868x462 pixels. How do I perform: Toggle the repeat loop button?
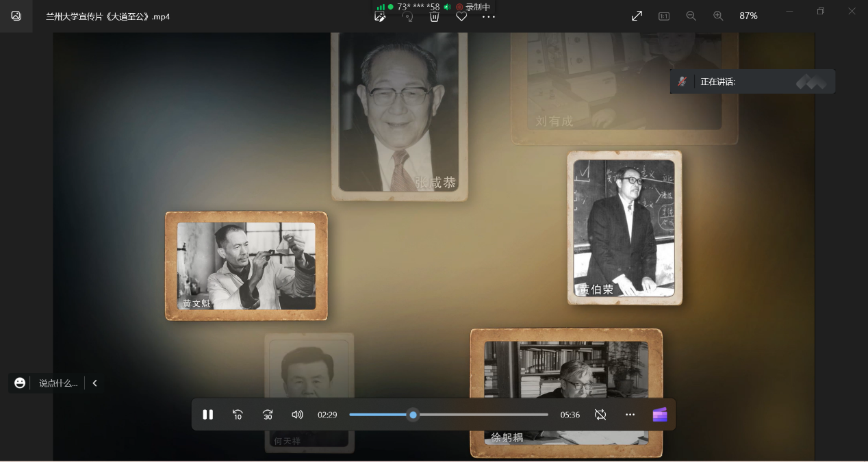click(600, 415)
